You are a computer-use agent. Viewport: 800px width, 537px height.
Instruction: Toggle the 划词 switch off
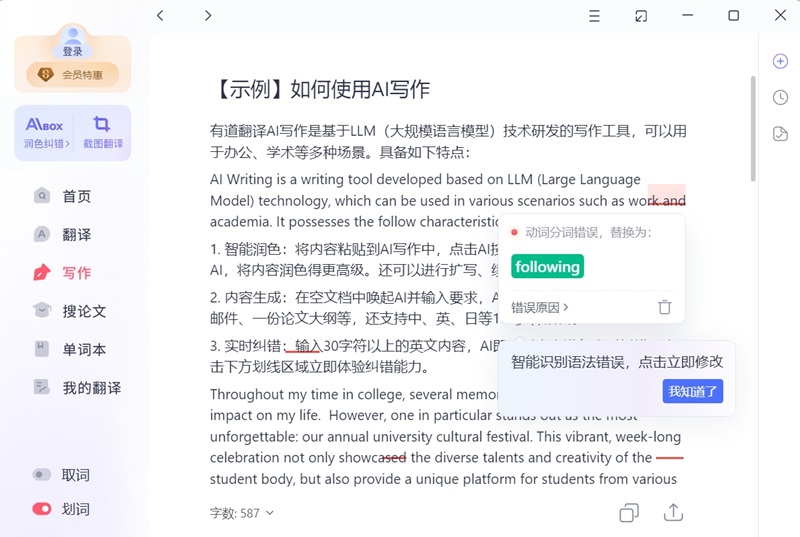[x=42, y=509]
